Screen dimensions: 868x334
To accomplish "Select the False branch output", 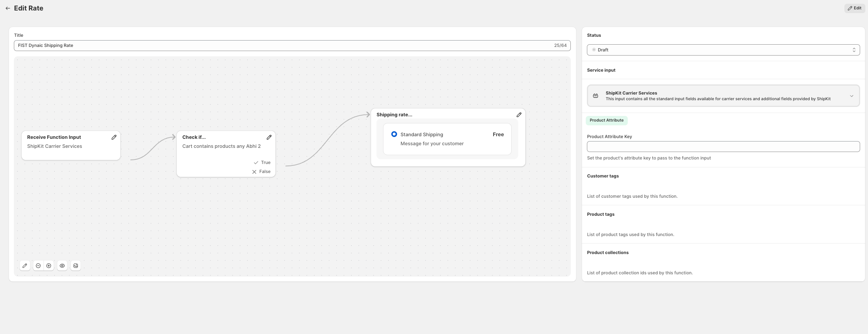I will [262, 172].
